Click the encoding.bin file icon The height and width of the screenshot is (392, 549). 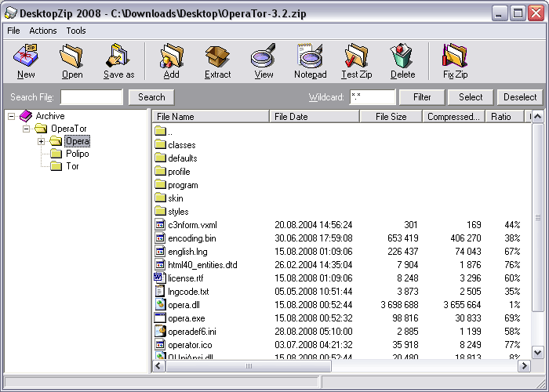point(160,238)
